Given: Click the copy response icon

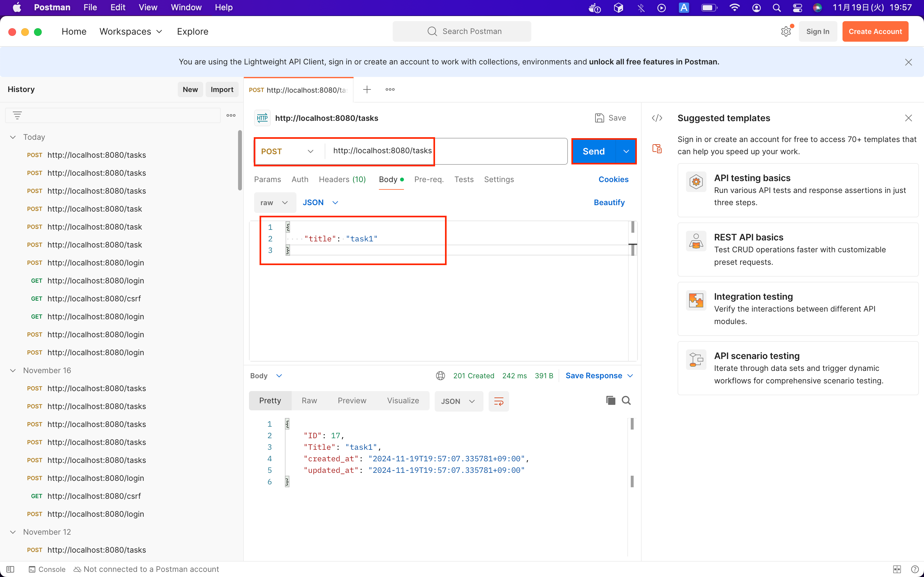Looking at the screenshot, I should 611,400.
